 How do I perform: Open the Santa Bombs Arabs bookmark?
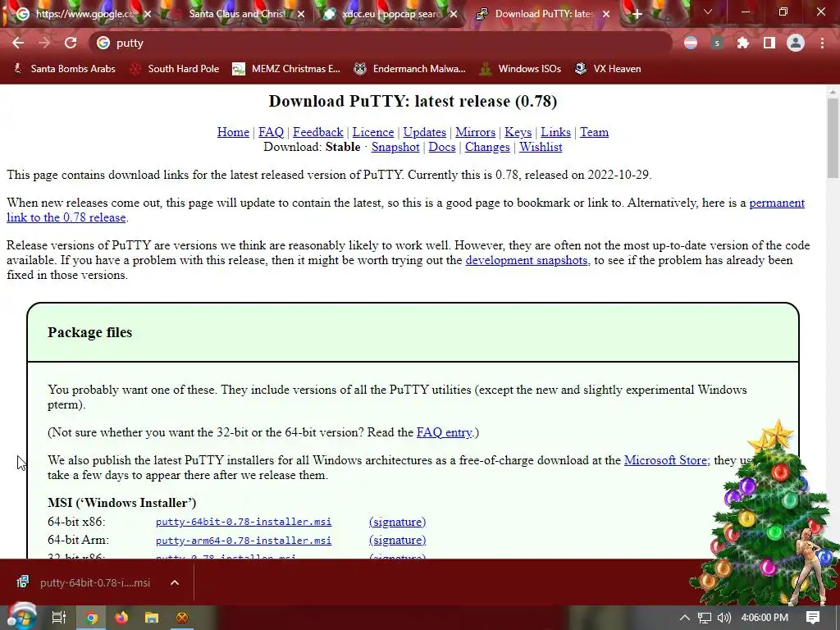pyautogui.click(x=64, y=69)
